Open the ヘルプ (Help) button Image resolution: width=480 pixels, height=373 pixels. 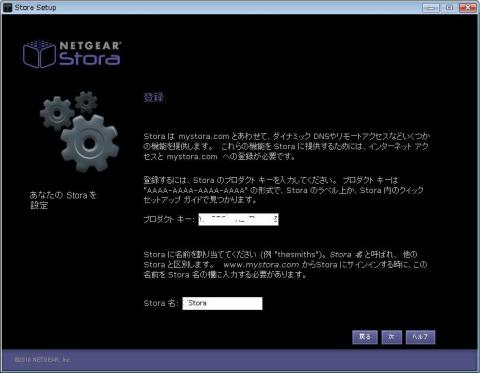point(420,337)
